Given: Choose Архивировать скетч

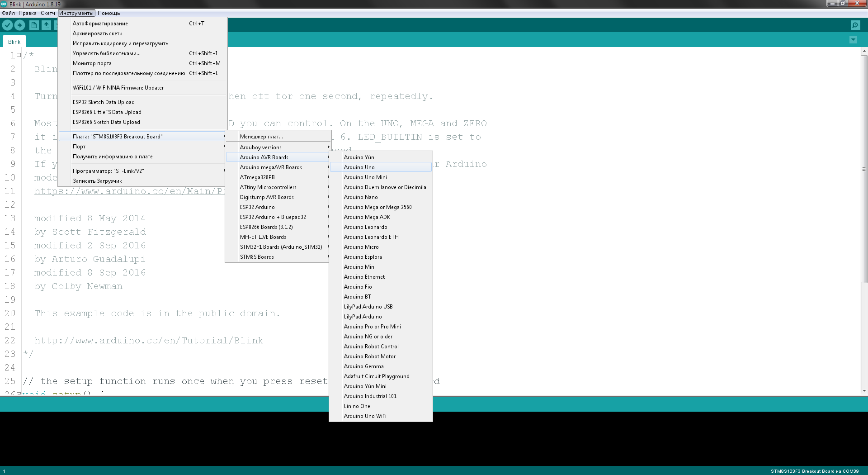Looking at the screenshot, I should [x=142, y=33].
